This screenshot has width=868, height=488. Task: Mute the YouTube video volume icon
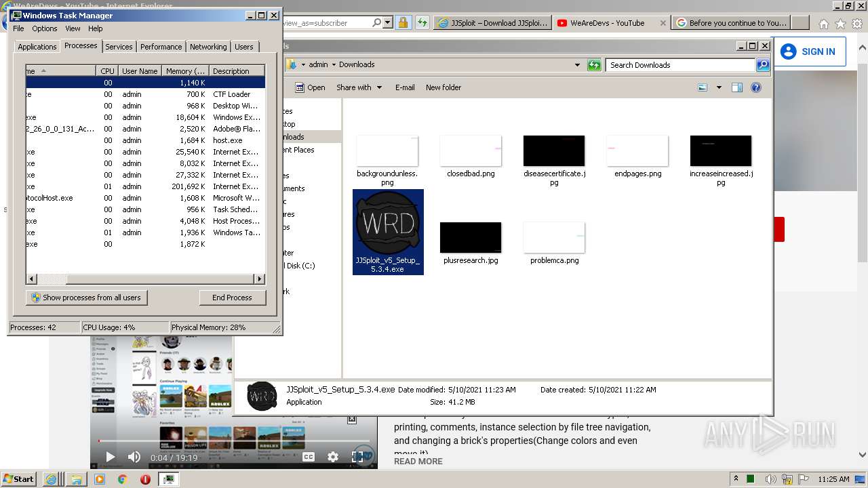[x=134, y=457]
